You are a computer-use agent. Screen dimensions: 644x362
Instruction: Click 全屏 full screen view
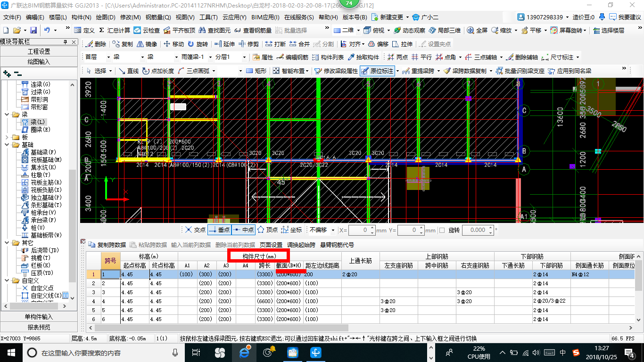[x=477, y=30]
